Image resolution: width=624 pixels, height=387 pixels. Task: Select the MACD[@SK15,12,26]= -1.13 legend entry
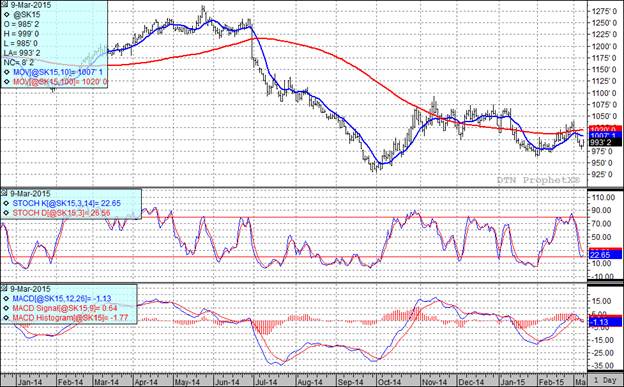[x=62, y=299]
